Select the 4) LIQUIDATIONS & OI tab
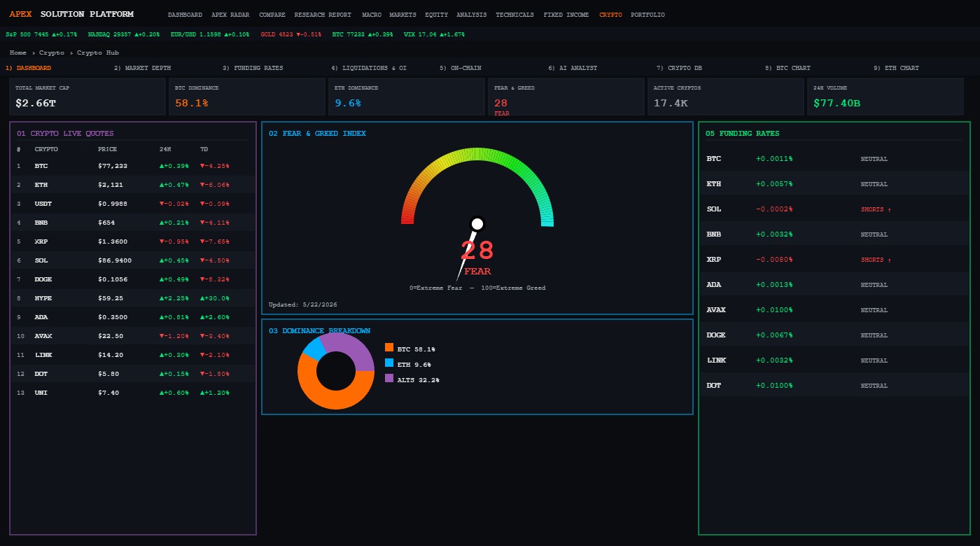Image resolution: width=980 pixels, height=546 pixels. [369, 68]
